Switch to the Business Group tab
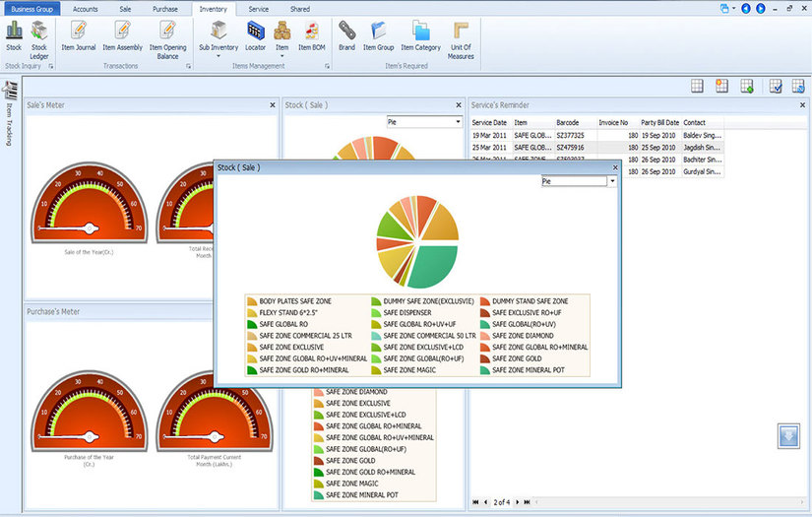The width and height of the screenshot is (812, 517). 32,9
